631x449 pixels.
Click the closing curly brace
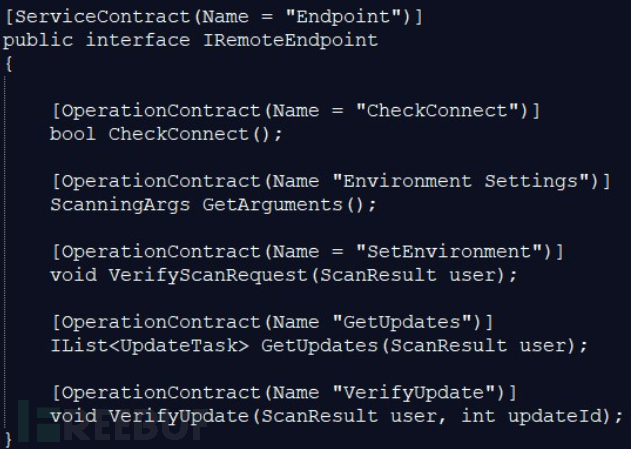tap(8, 438)
